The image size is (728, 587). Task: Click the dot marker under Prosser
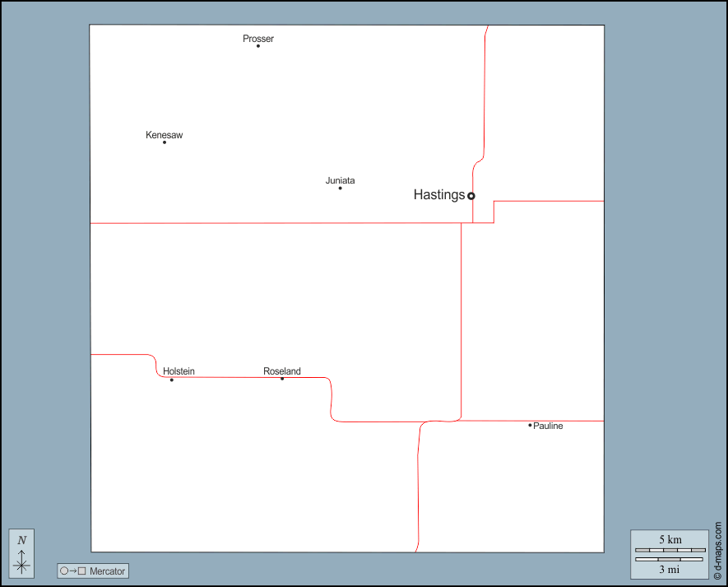point(258,46)
